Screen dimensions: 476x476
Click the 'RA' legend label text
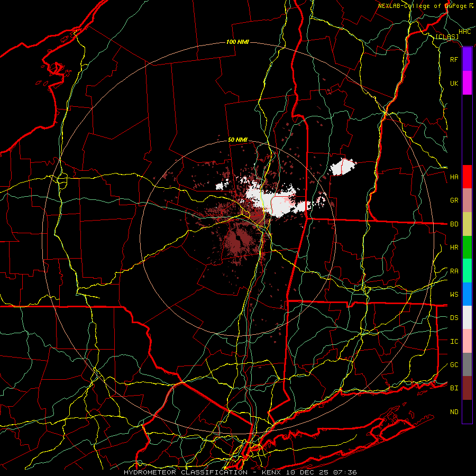[x=454, y=271]
